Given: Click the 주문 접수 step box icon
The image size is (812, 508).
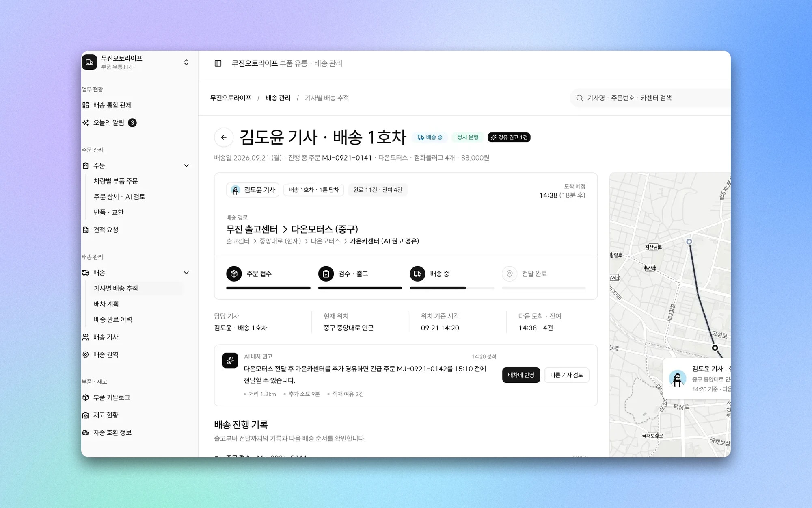Looking at the screenshot, I should [x=234, y=274].
